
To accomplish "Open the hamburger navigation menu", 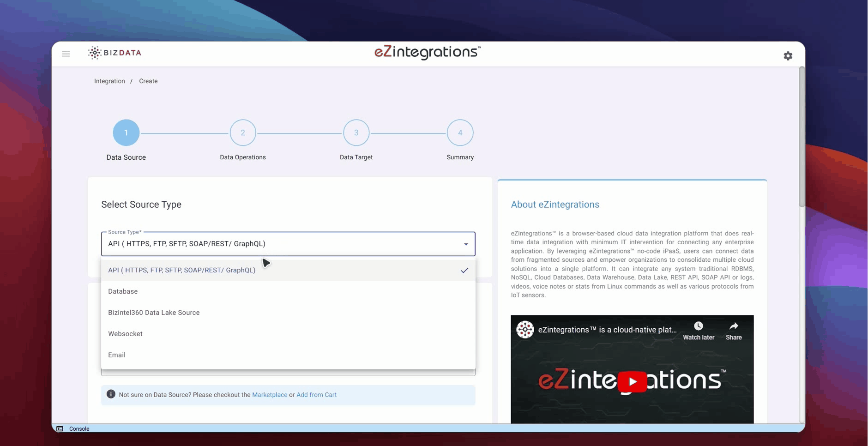I will pyautogui.click(x=66, y=54).
